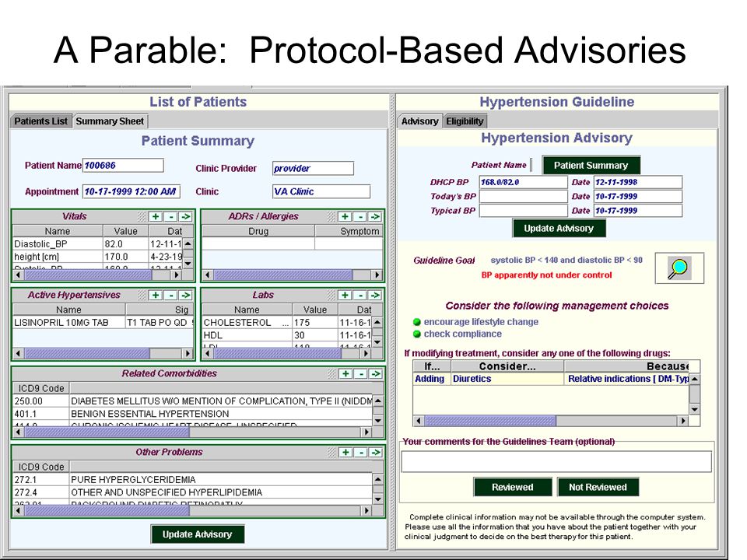Select the Diastolic_BP row in Vitals
747x560 pixels.
coord(98,243)
